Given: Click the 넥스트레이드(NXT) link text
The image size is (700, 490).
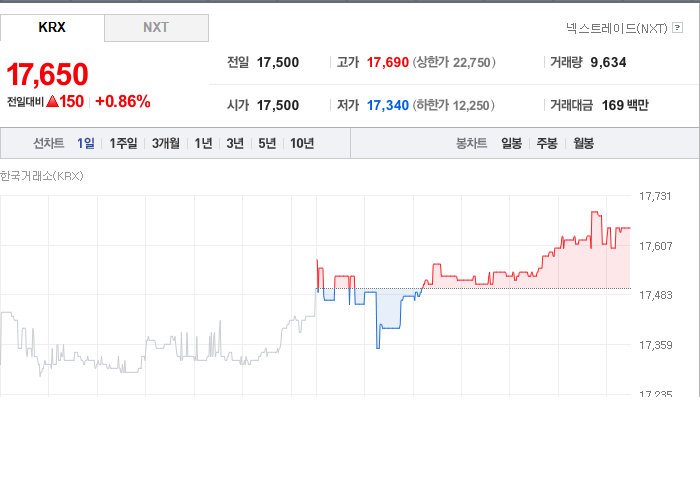Looking at the screenshot, I should (x=617, y=29).
